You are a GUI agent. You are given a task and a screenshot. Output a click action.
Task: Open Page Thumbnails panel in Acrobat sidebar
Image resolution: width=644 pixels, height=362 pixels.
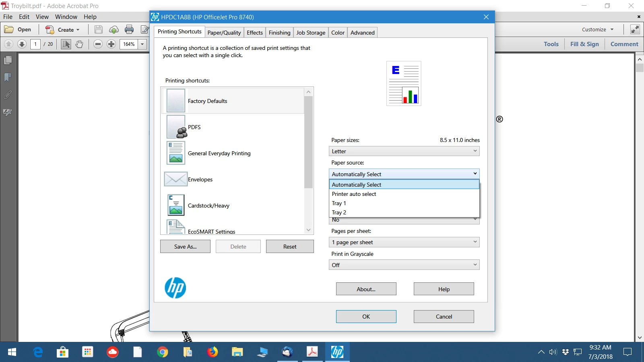coord(8,60)
